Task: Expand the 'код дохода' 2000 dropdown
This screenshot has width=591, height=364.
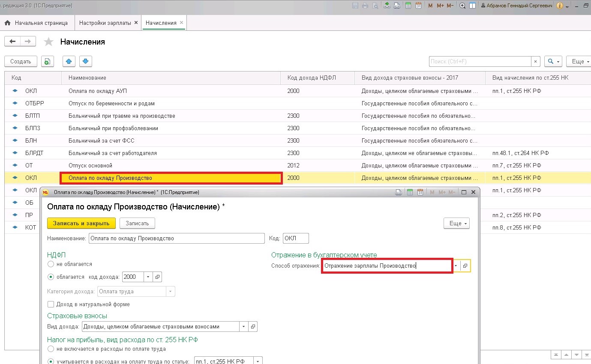Action: point(148,277)
